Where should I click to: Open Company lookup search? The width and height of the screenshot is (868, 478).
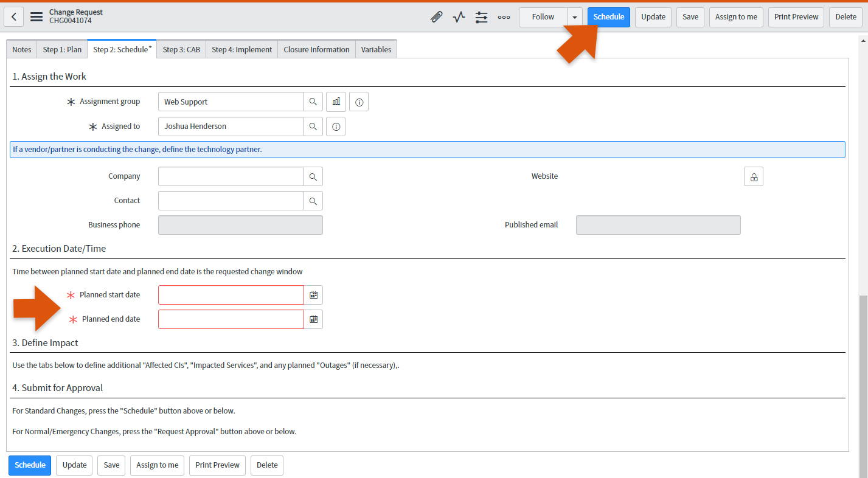coord(313,176)
